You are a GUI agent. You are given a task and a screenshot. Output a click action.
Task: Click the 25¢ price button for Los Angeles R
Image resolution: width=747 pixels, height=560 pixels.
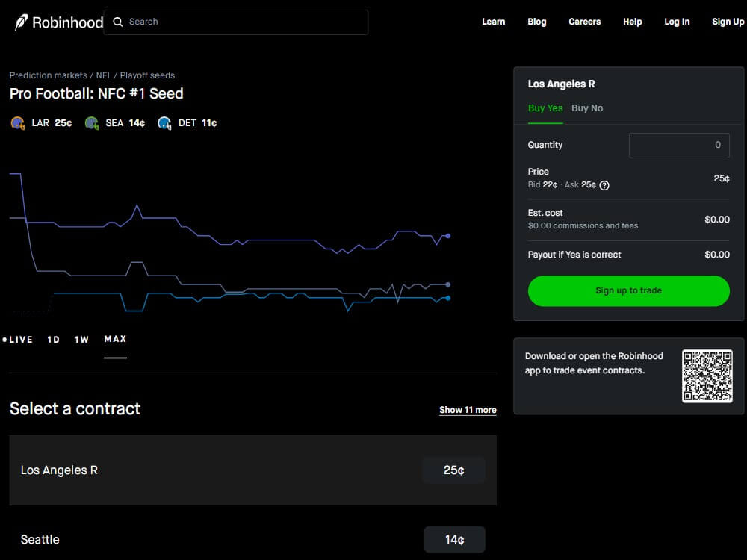coord(454,470)
